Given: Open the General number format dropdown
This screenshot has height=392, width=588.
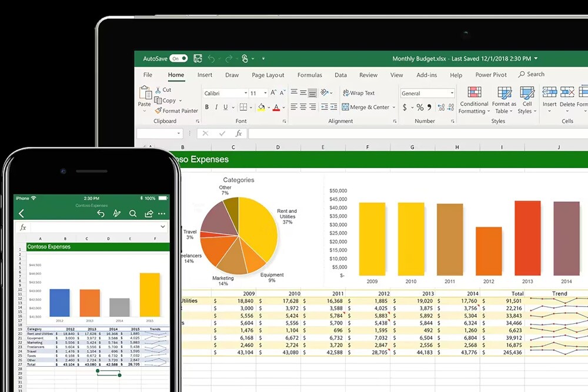Looking at the screenshot, I should pos(452,93).
